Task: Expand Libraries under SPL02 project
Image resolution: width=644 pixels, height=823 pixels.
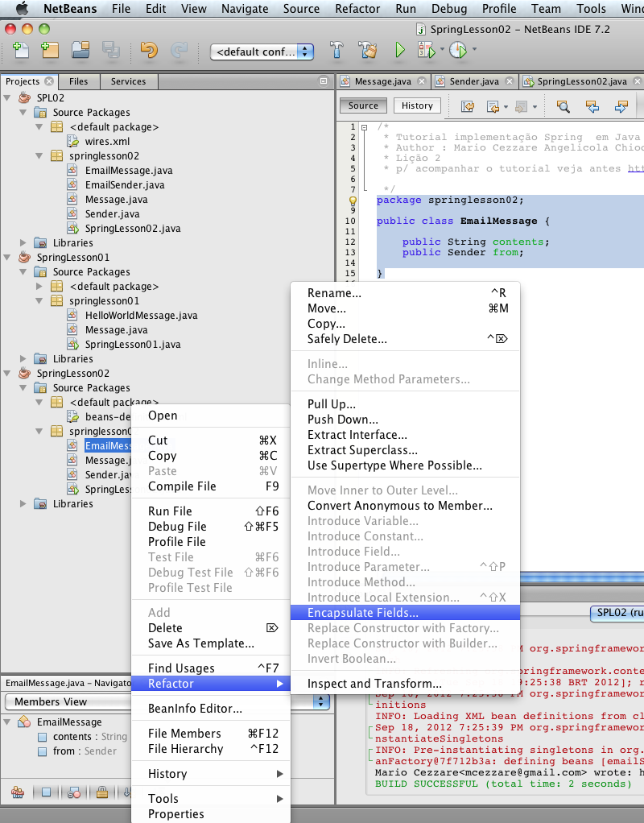Action: [23, 242]
